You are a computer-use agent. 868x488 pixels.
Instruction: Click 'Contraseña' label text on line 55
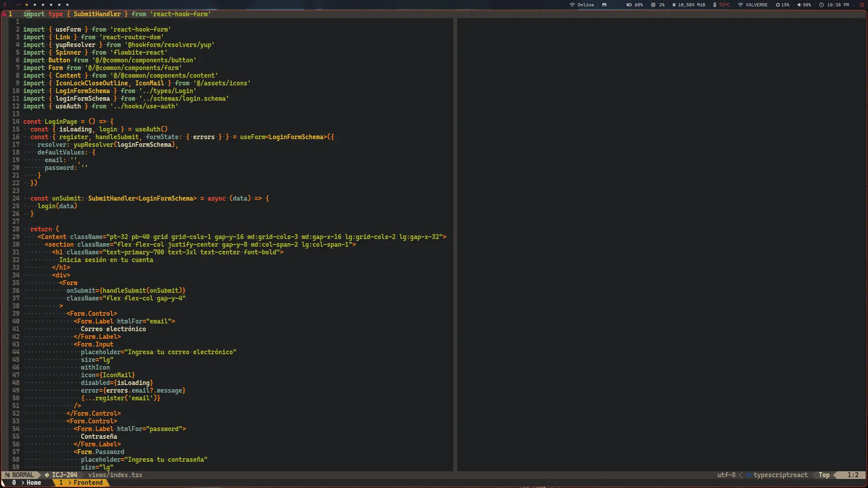[x=99, y=436]
